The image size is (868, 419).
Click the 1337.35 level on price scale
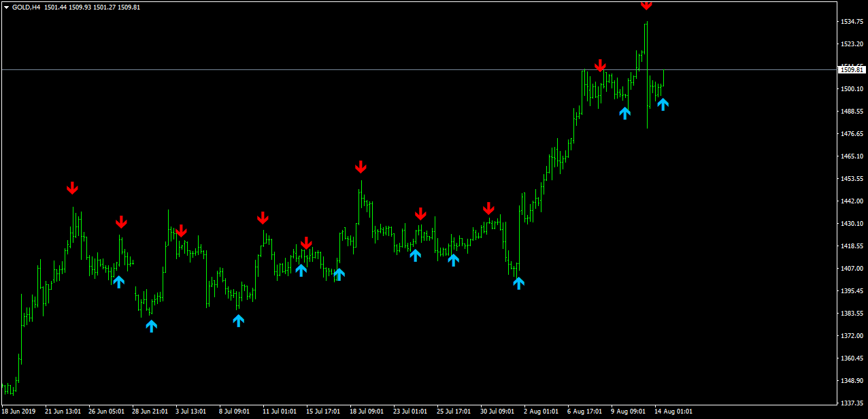(852, 403)
